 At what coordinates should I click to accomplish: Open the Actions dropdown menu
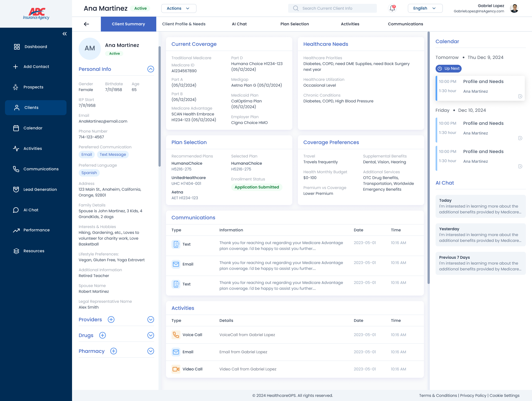pos(178,8)
